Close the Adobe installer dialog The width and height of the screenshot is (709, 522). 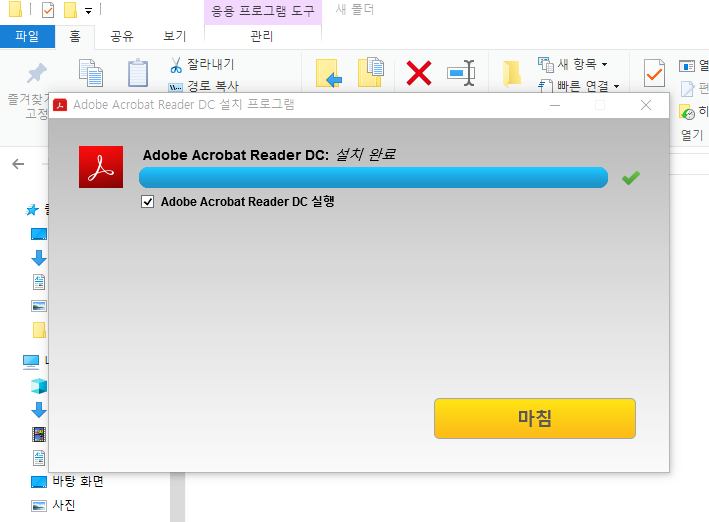click(x=646, y=105)
